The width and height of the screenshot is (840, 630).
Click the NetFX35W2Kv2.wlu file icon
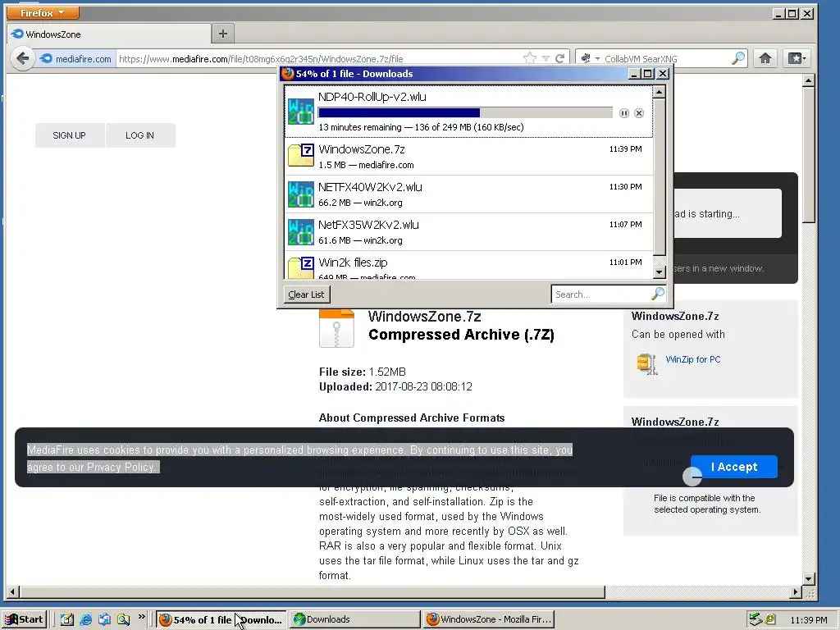(x=301, y=231)
